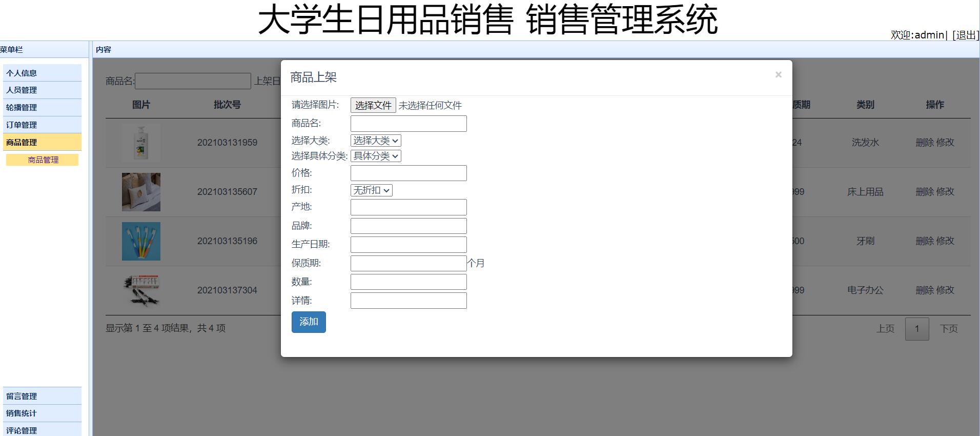Focus the 商品名 input in the dialog

409,124
